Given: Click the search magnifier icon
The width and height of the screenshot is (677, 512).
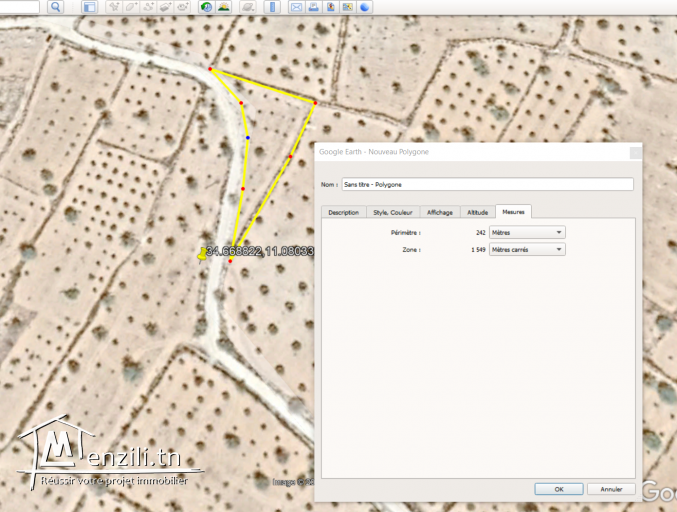Looking at the screenshot, I should (x=55, y=7).
